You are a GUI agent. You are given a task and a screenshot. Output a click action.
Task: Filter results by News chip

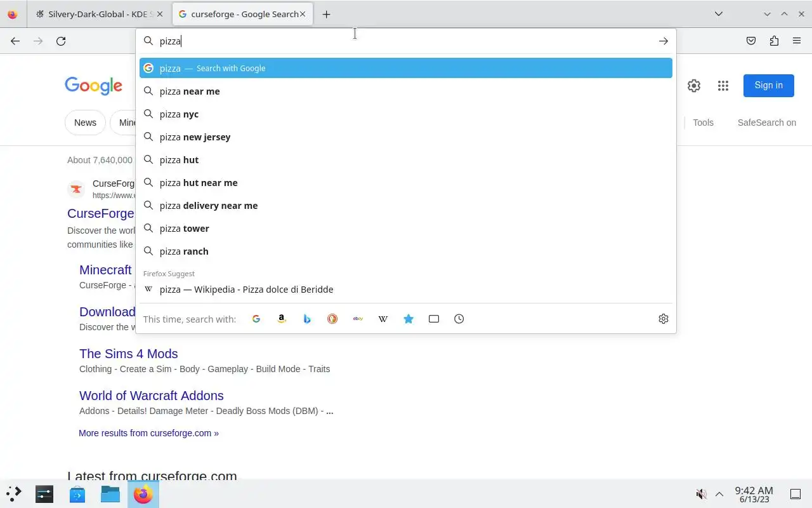[85, 123]
